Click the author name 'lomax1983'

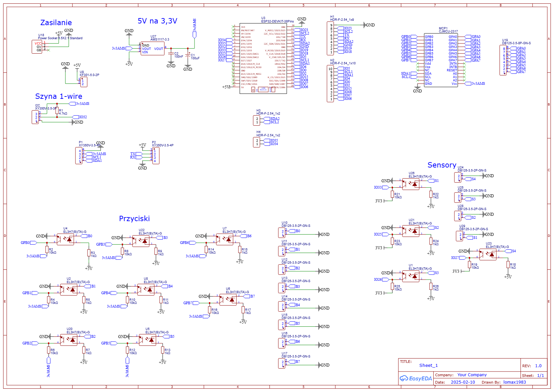point(514,382)
